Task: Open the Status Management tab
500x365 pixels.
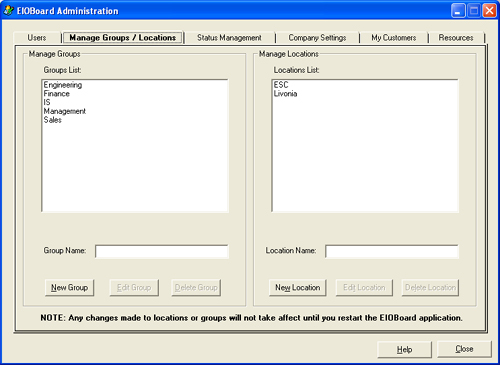Action: click(229, 38)
